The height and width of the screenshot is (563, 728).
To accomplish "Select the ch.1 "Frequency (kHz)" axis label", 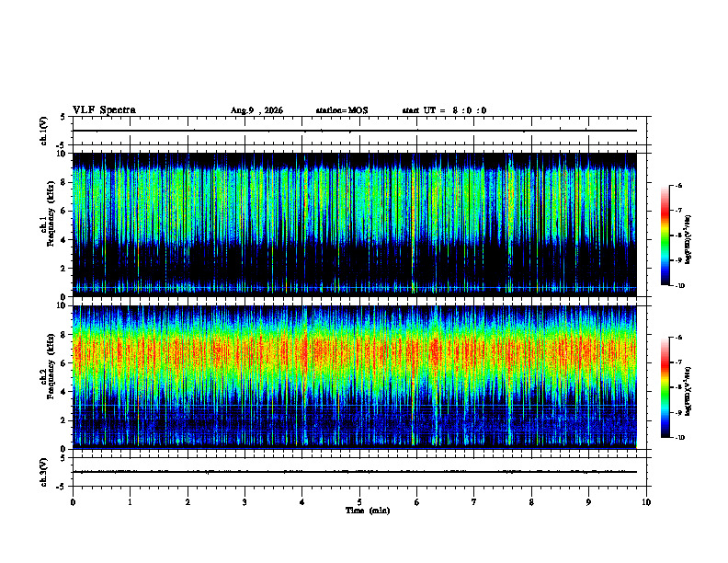I will [x=51, y=213].
